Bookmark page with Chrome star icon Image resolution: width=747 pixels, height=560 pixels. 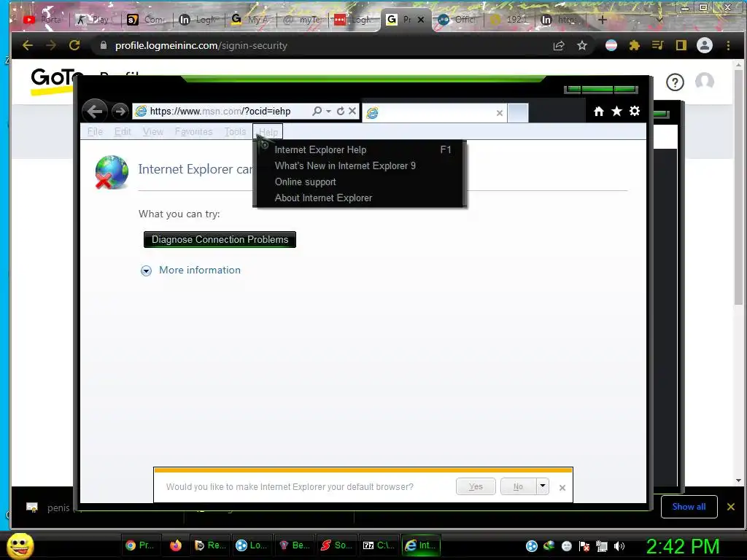581,45
